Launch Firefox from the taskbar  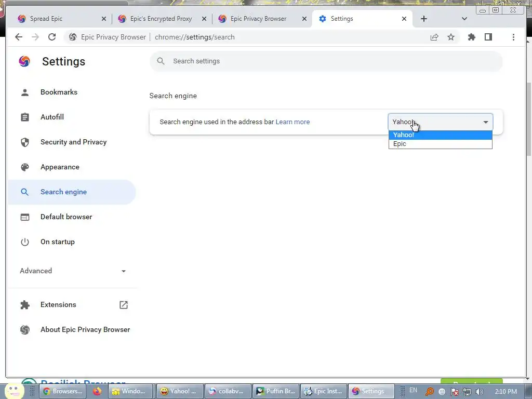tap(97, 391)
